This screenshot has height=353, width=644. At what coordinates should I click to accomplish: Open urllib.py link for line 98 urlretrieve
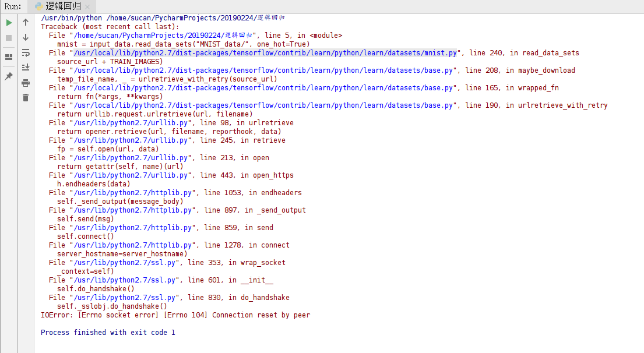130,123
